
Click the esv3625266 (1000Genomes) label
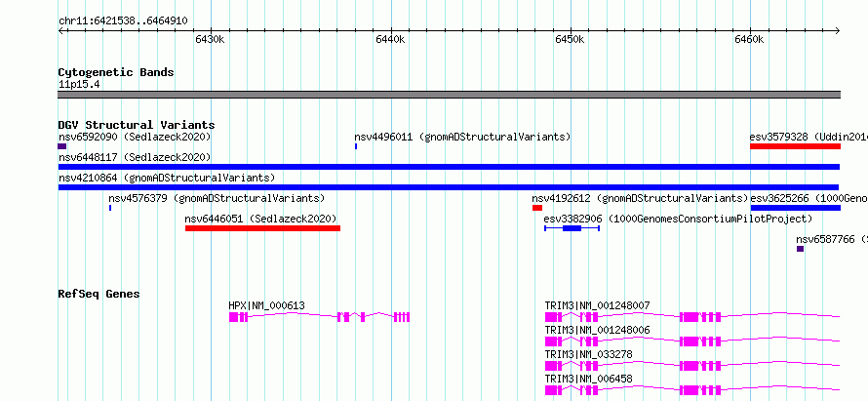tap(809, 198)
